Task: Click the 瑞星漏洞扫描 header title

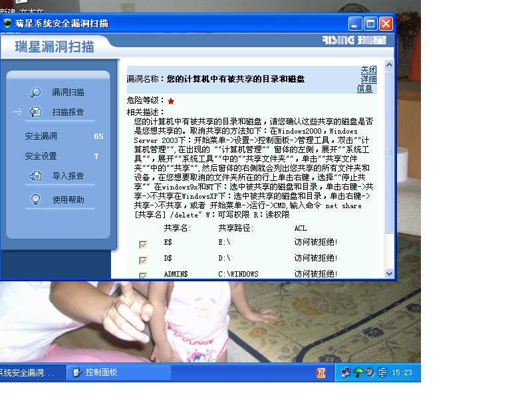Action: click(x=55, y=47)
